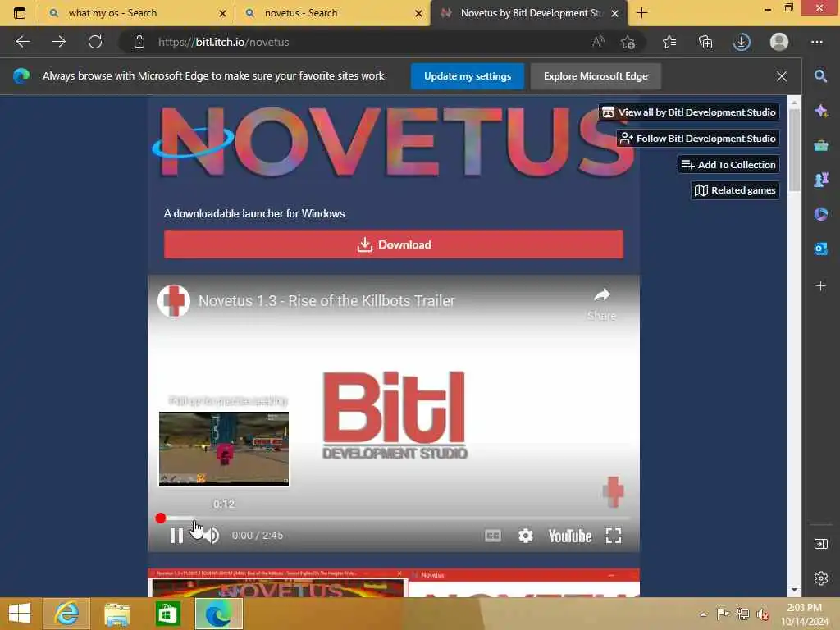Click the Edge taskbar icon
840x630 pixels.
(218, 614)
